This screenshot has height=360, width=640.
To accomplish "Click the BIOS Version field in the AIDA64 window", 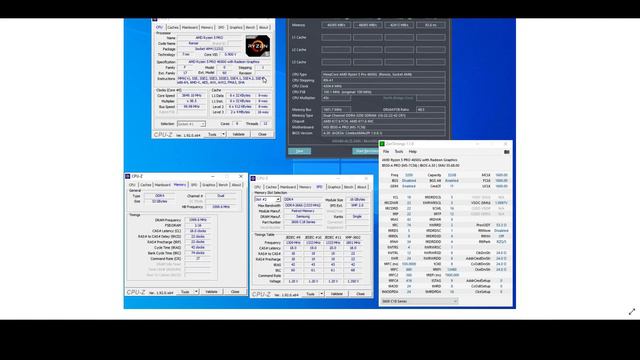I will tap(383, 133).
